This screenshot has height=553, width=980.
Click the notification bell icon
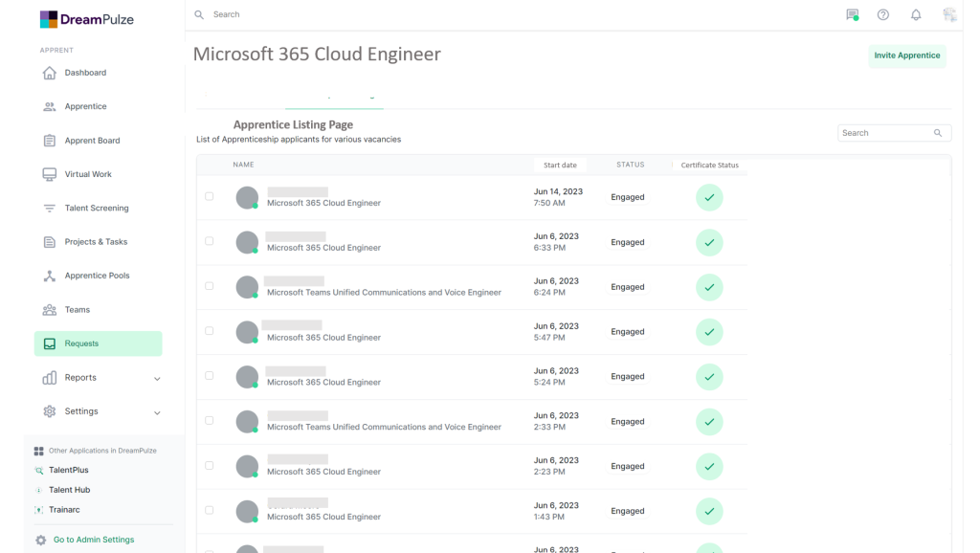tap(916, 15)
